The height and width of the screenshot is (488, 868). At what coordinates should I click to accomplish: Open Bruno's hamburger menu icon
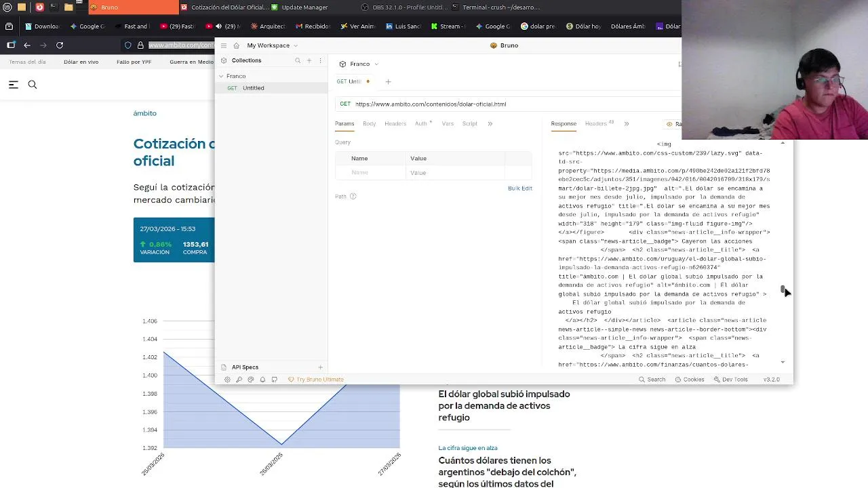224,45
